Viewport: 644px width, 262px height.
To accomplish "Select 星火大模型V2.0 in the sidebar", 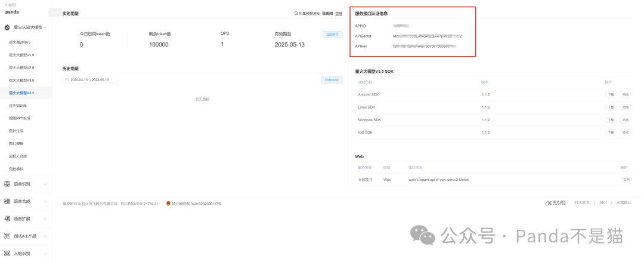I will tap(21, 67).
